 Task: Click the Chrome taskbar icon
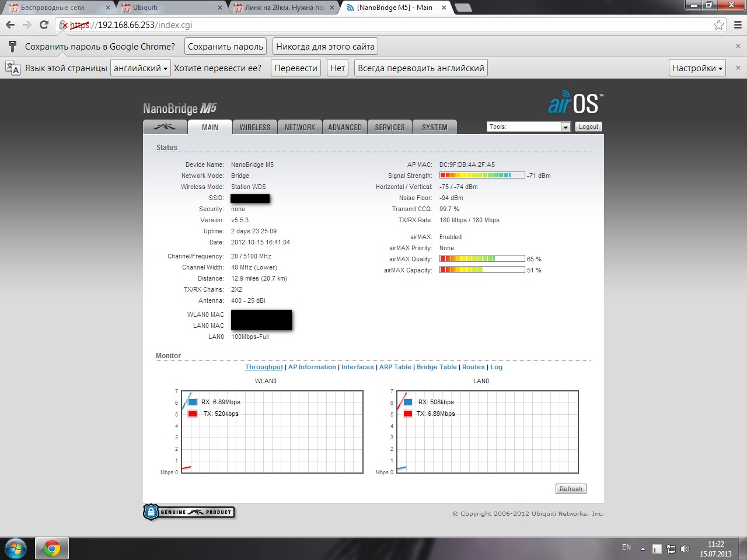(x=52, y=549)
